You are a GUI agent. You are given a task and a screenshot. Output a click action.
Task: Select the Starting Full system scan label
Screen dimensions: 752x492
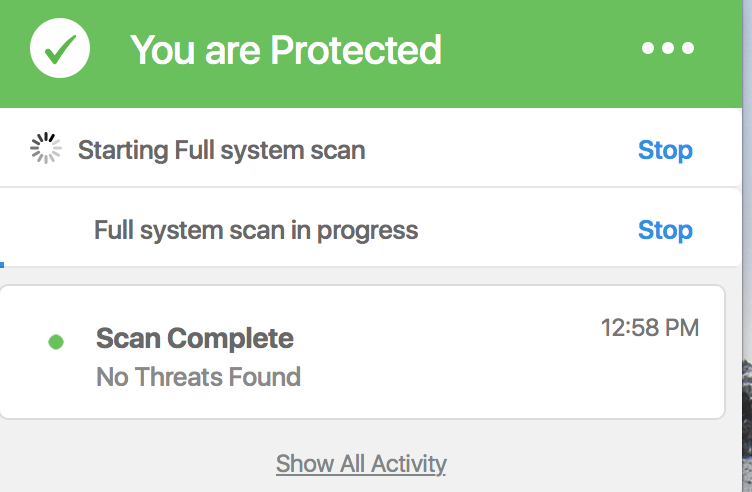coord(222,150)
